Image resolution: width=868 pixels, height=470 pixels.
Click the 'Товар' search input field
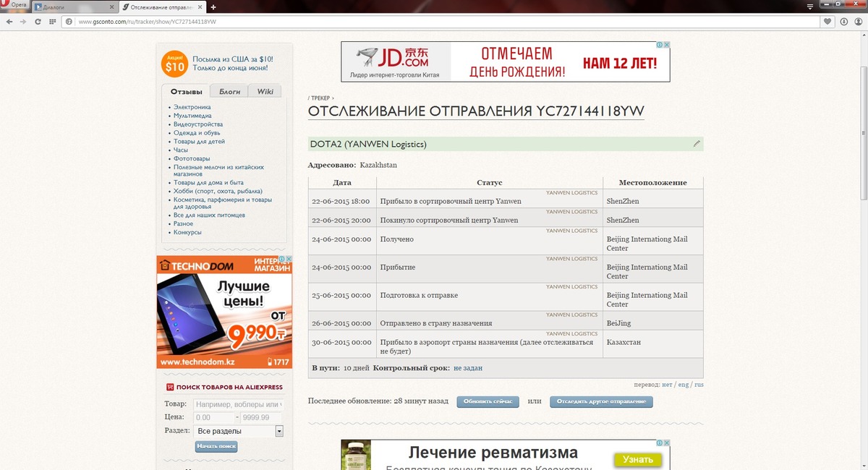[x=237, y=404]
